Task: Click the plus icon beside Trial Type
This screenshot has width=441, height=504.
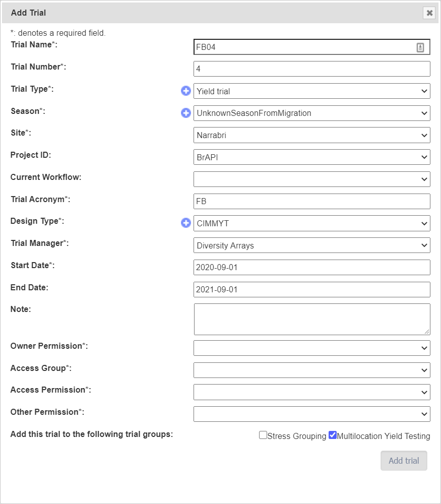Action: coord(186,91)
